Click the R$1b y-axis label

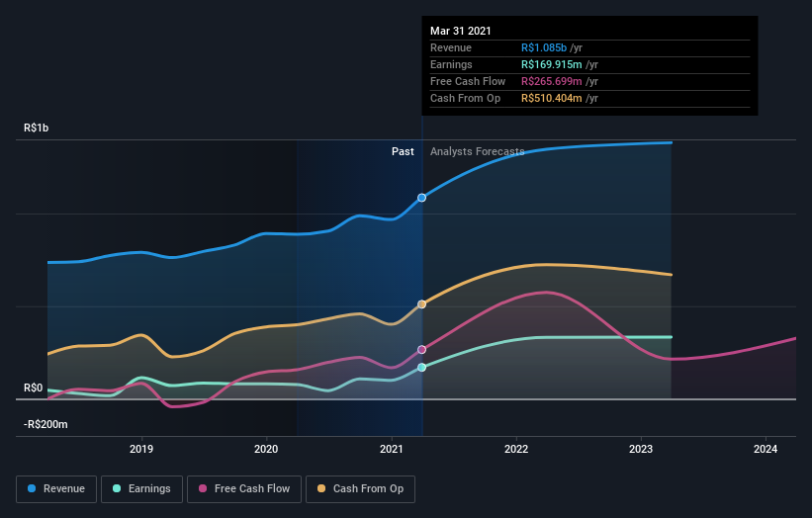click(37, 128)
